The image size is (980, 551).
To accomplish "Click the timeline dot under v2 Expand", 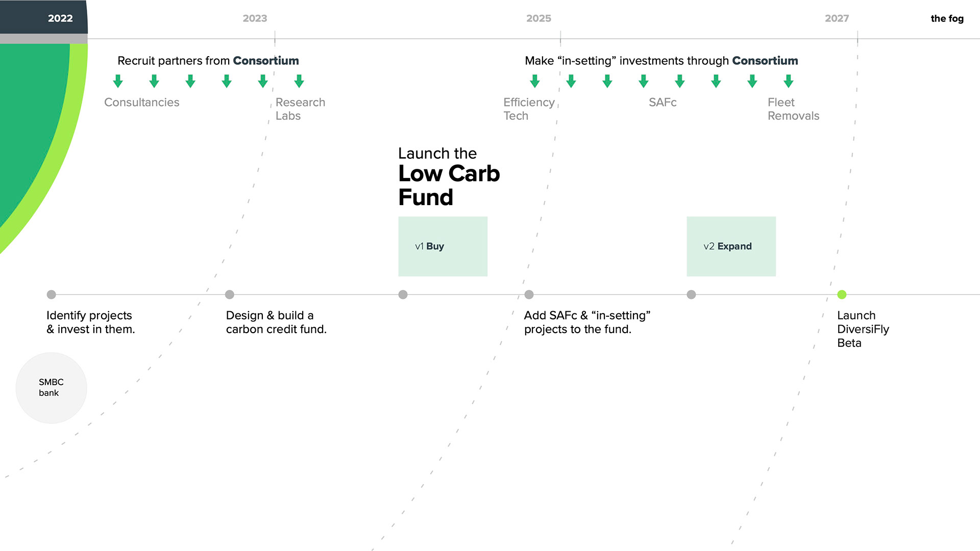I will (691, 294).
